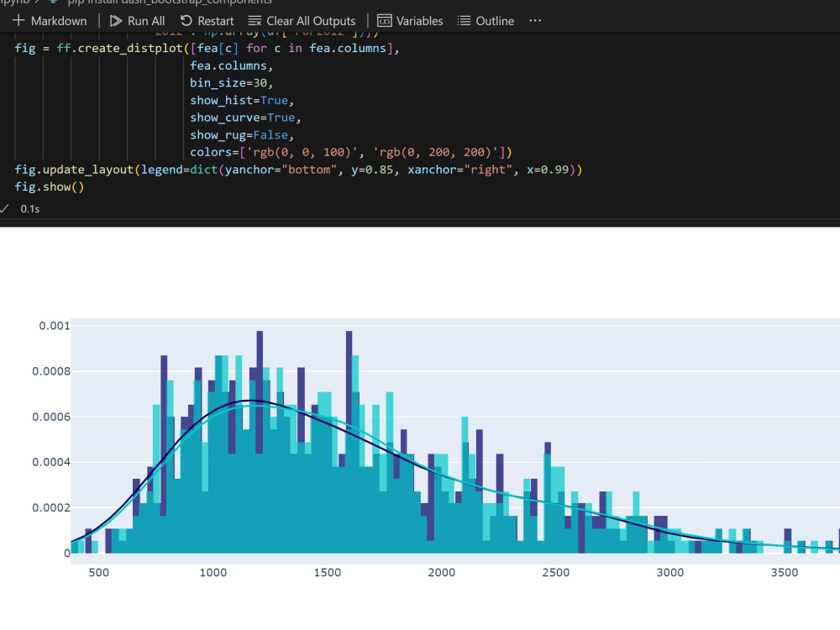Place cursor on fig.show() line
840x630 pixels.
click(50, 187)
